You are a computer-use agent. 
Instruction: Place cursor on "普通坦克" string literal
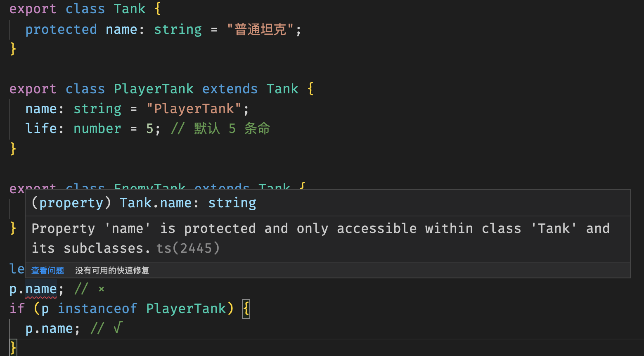click(260, 29)
